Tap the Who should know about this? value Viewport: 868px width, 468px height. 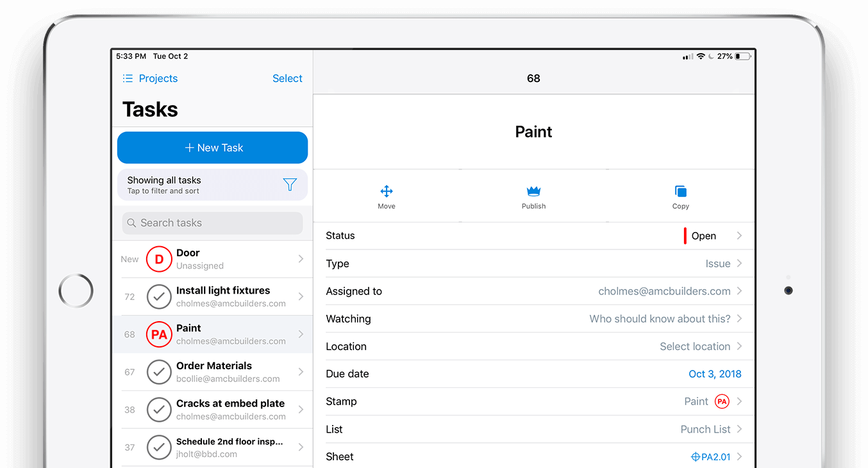pos(660,319)
